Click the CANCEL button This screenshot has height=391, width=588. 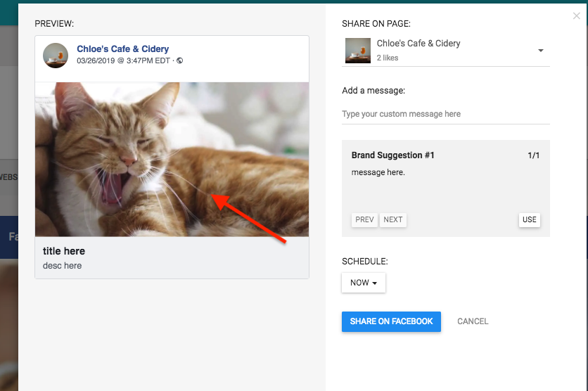[x=473, y=321]
